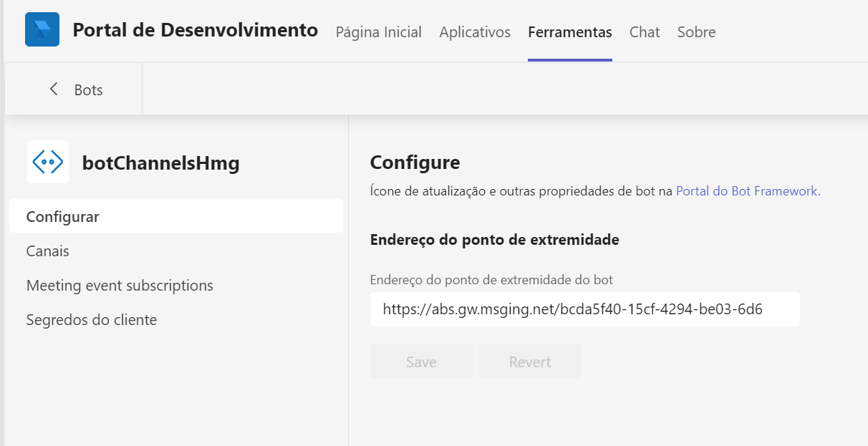Click the Bots back label
Screen dimensions: 868x446
pyautogui.click(x=88, y=90)
